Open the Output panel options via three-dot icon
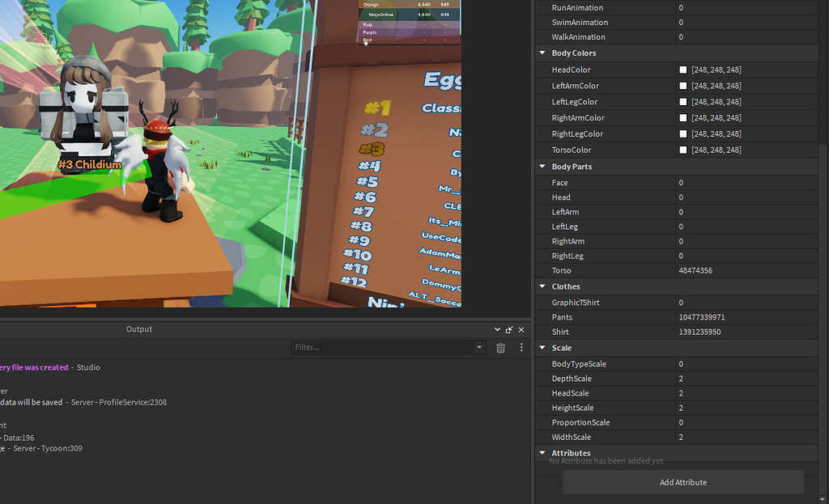829x504 pixels. pos(521,347)
